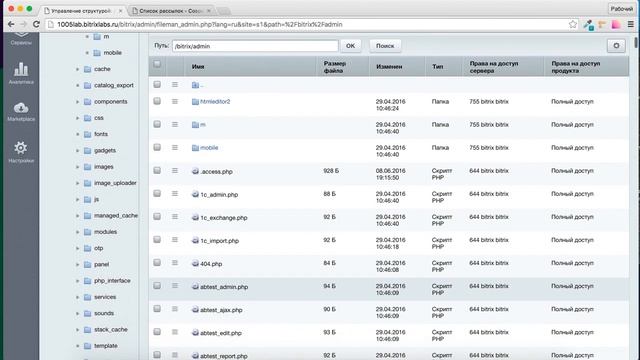Open the Analytics section in the sidebar
This screenshot has width=640, height=360.
click(21, 73)
